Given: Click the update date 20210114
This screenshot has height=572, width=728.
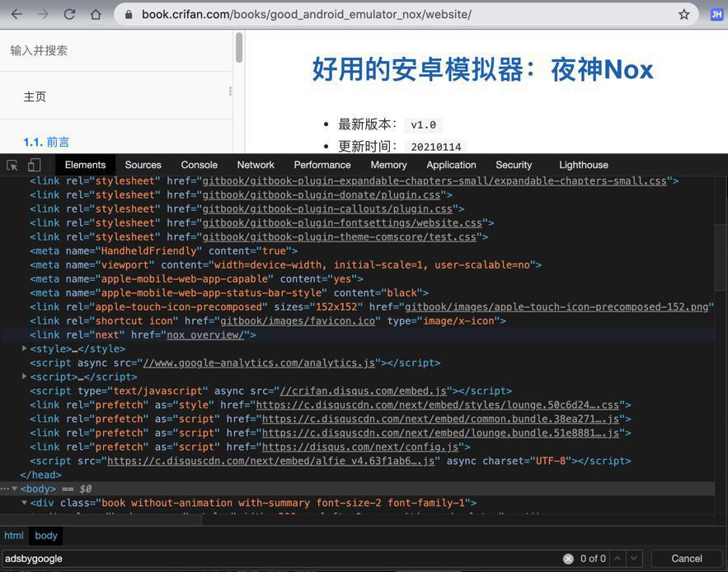Looking at the screenshot, I should click(436, 147).
